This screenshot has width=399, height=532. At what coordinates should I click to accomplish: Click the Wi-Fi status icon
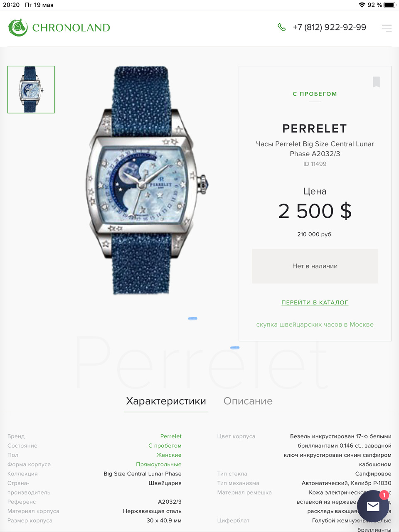362,5
